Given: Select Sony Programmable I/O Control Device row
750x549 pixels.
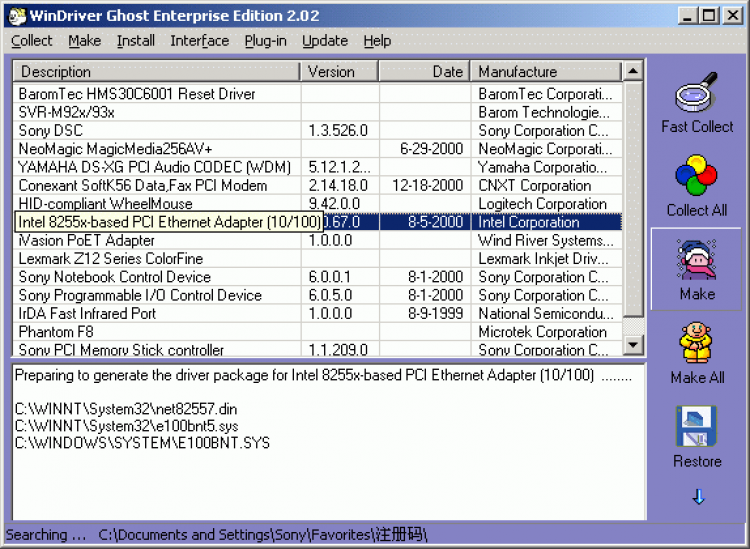Looking at the screenshot, I should pyautogui.click(x=318, y=295).
